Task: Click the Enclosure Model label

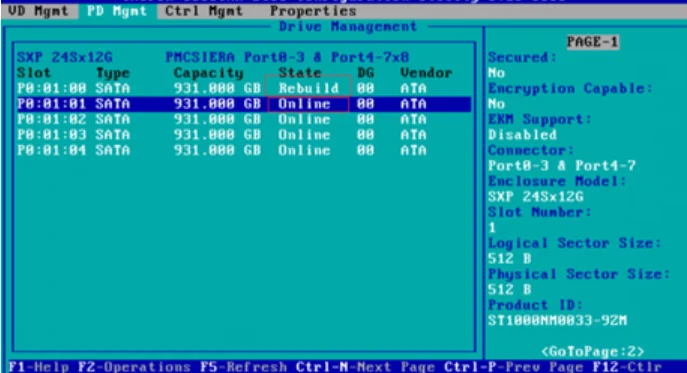Action: (557, 181)
